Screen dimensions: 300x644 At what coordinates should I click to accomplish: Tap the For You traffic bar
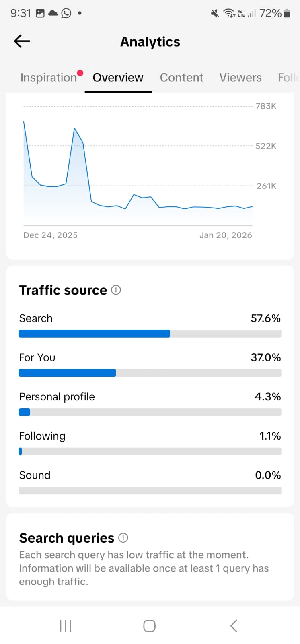coord(150,373)
